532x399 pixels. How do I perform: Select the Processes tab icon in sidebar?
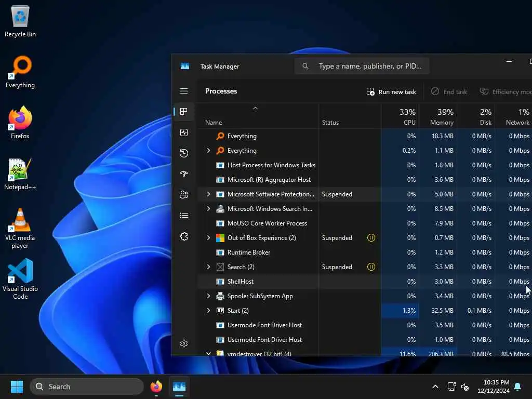(x=184, y=112)
